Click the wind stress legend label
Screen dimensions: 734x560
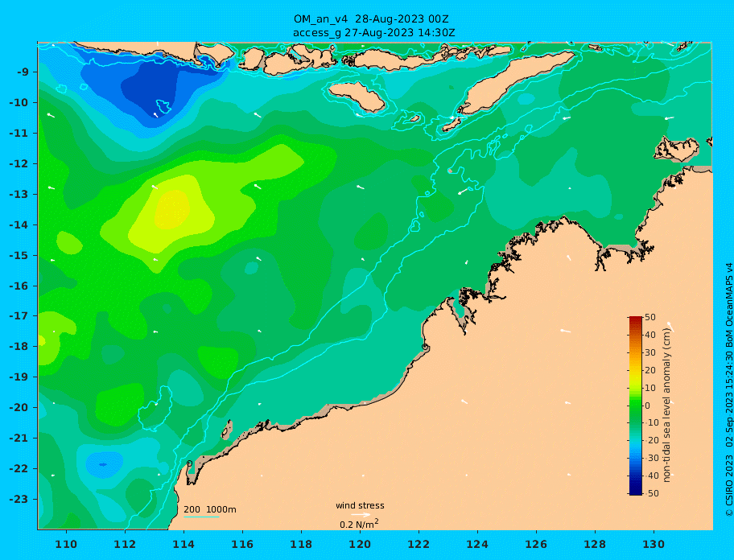click(360, 505)
